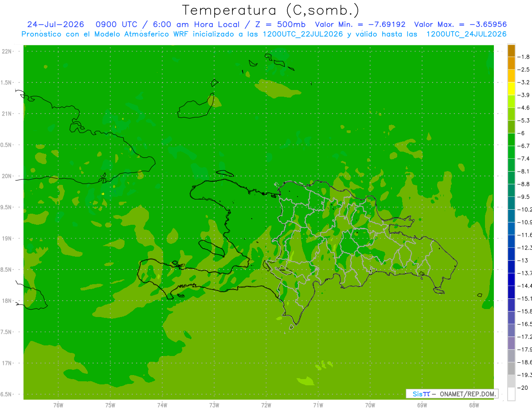532x411 pixels.
Task: Click the '-3.9' colorbar value
Action: [524, 95]
